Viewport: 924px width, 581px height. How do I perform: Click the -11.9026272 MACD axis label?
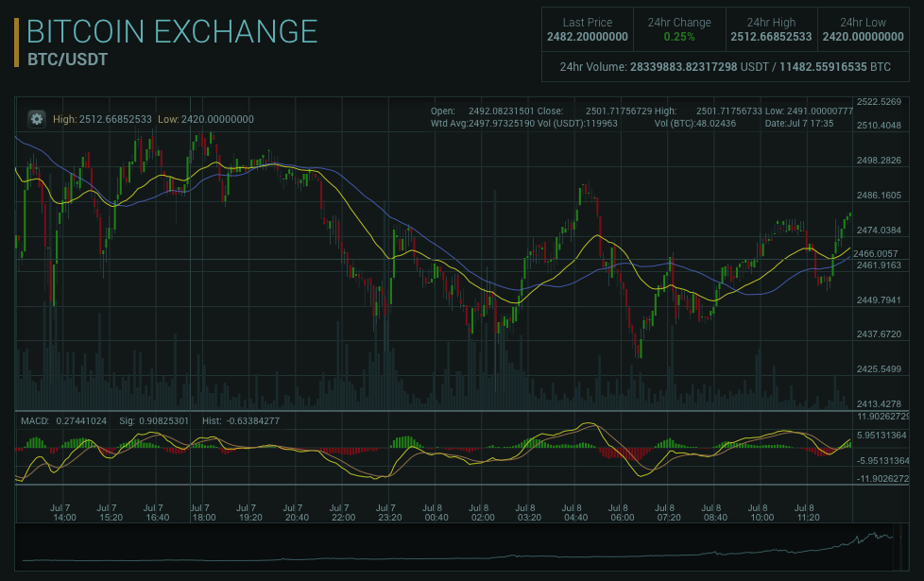(x=882, y=479)
